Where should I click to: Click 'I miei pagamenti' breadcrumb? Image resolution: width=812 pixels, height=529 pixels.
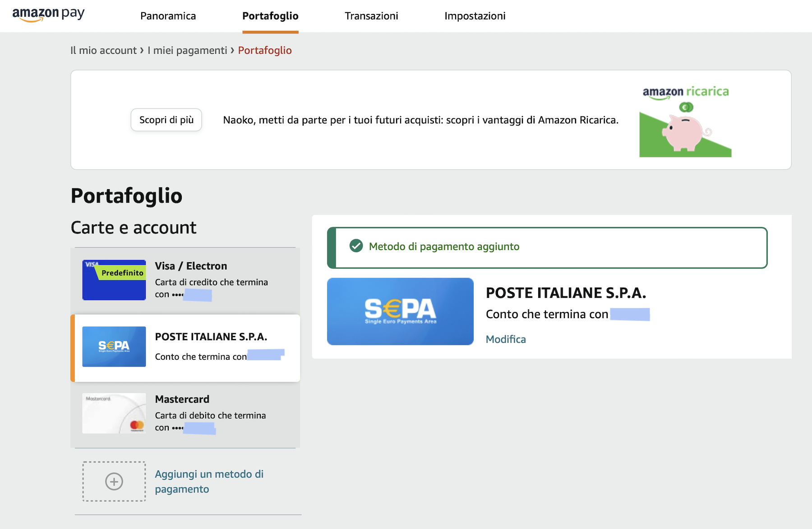point(187,50)
